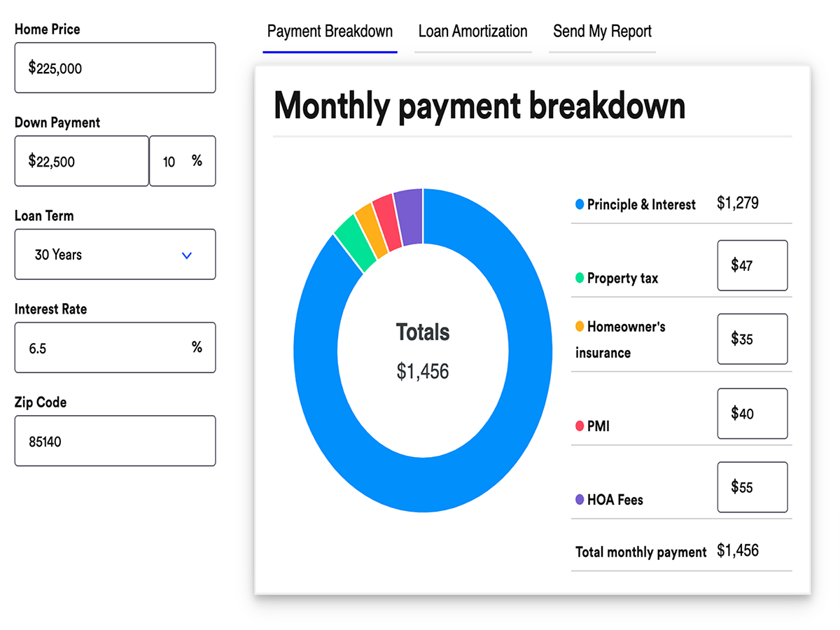This screenshot has width=840, height=630.
Task: Edit the Property tax amount box
Action: (752, 266)
